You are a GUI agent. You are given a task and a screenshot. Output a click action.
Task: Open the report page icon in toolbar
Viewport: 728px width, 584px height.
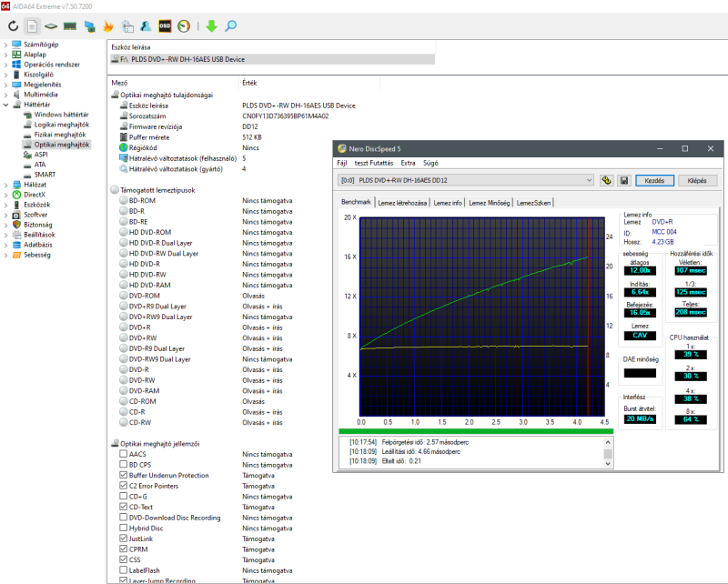tap(32, 26)
